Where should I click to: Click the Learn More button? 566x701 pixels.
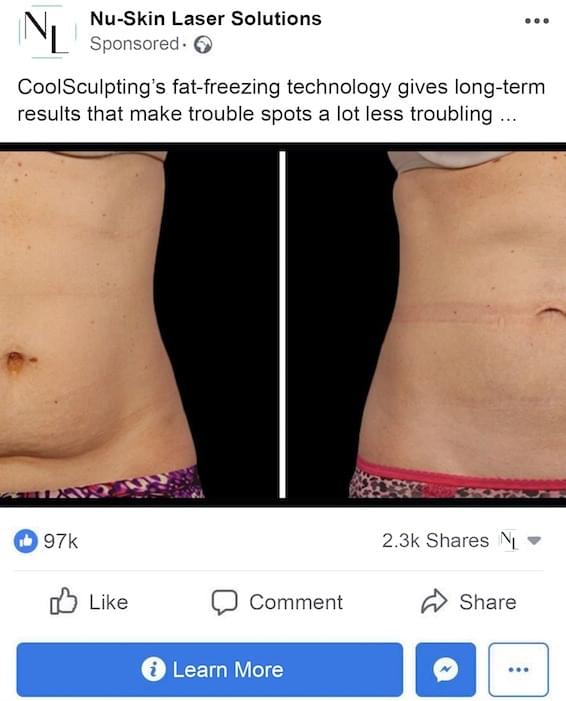pos(210,669)
